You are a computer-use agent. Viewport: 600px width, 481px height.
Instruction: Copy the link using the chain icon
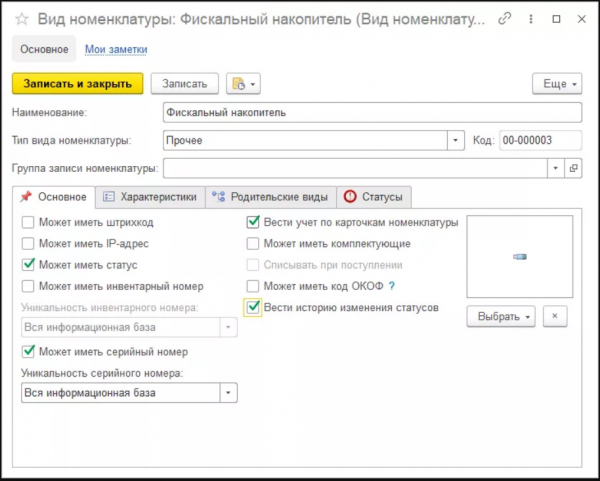pos(504,19)
